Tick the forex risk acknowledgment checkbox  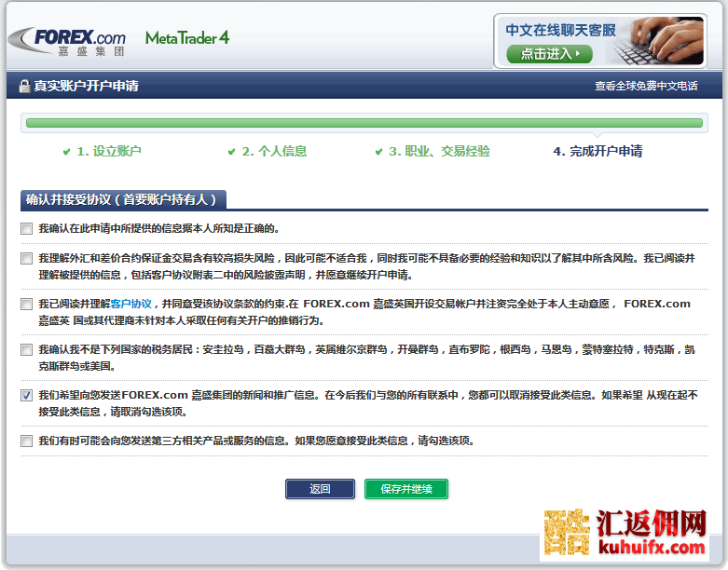coord(26,259)
